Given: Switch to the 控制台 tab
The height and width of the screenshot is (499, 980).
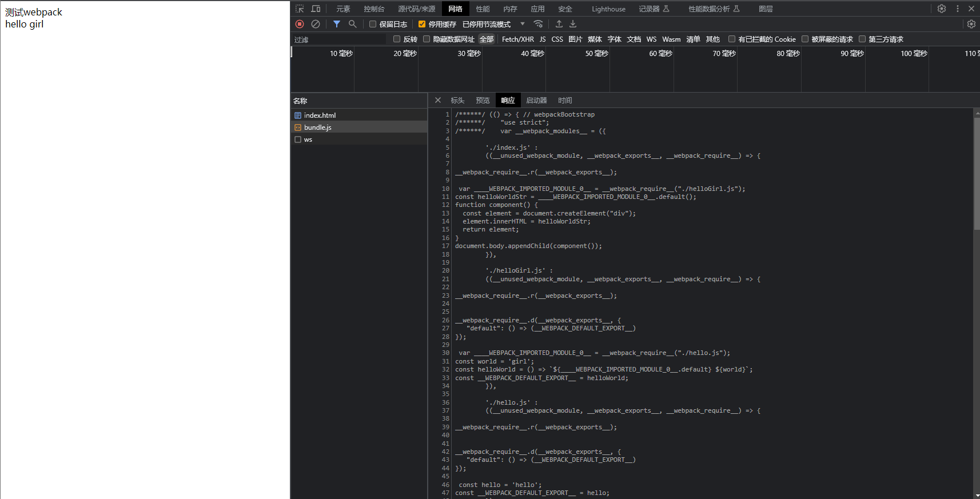Looking at the screenshot, I should click(x=374, y=9).
